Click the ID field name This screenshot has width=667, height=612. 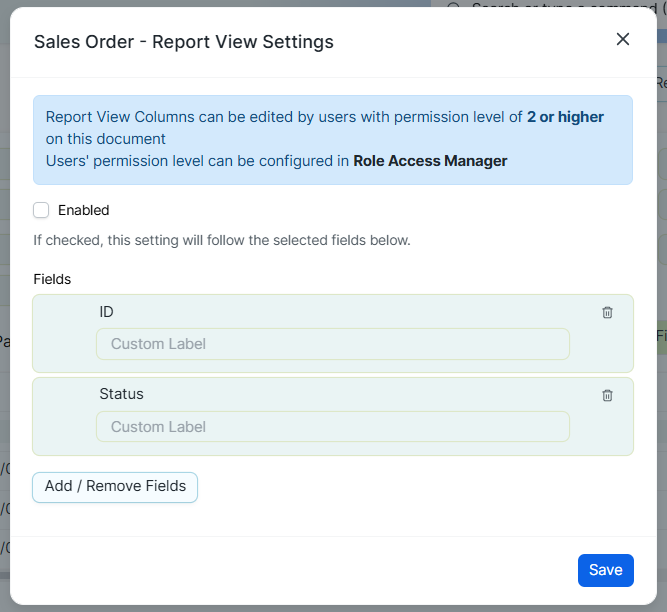(106, 312)
